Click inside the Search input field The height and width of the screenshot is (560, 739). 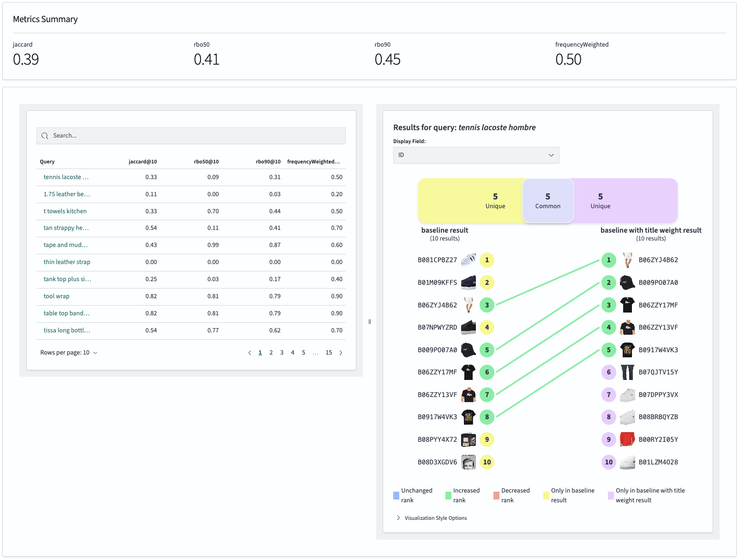194,136
